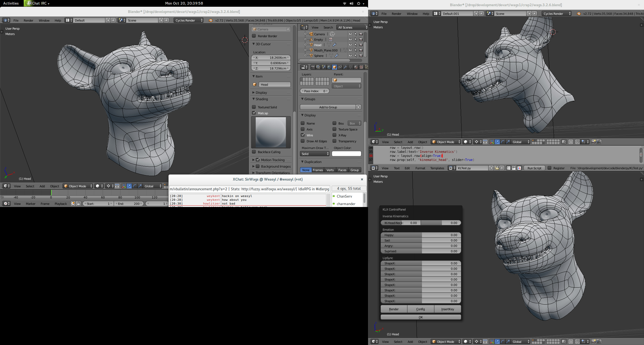Viewport: 644px width, 345px height.
Task: Switch duplication to the Verts tab
Action: click(x=330, y=170)
